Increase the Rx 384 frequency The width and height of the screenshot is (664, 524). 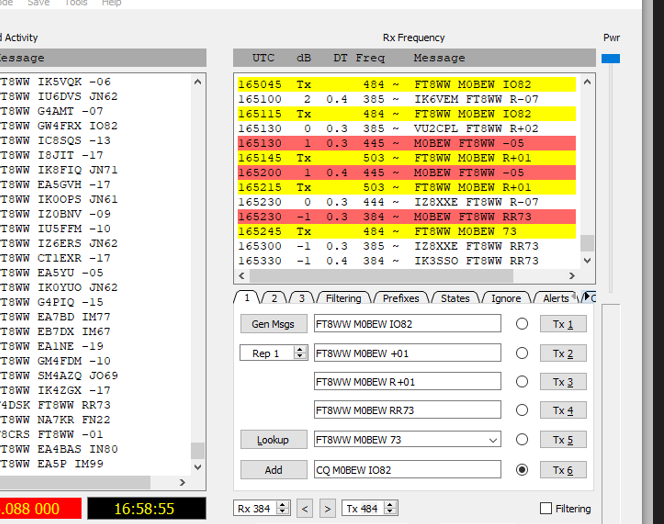click(282, 504)
